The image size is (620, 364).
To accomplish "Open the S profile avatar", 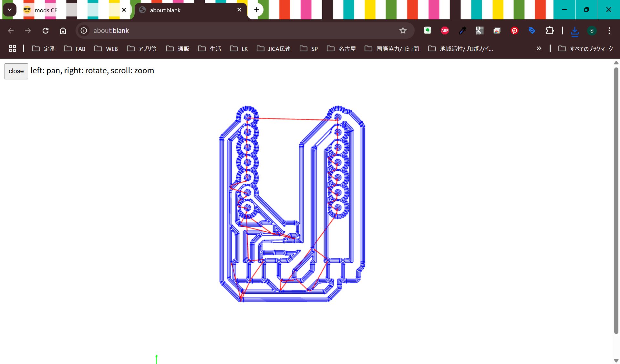I will point(592,31).
